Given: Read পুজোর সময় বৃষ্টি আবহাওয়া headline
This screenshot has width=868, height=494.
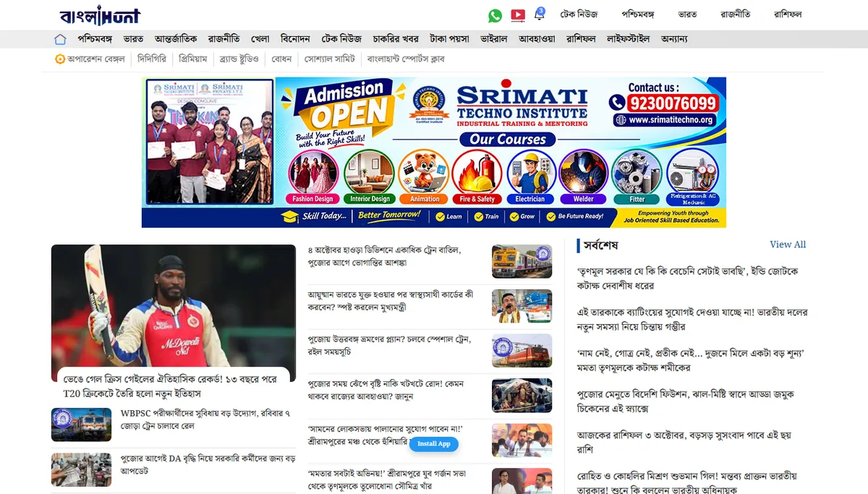Looking at the screenshot, I should point(386,390).
